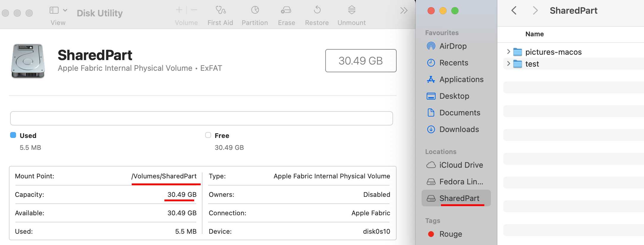Click the device name disk0s10
The image size is (644, 245).
[376, 231]
